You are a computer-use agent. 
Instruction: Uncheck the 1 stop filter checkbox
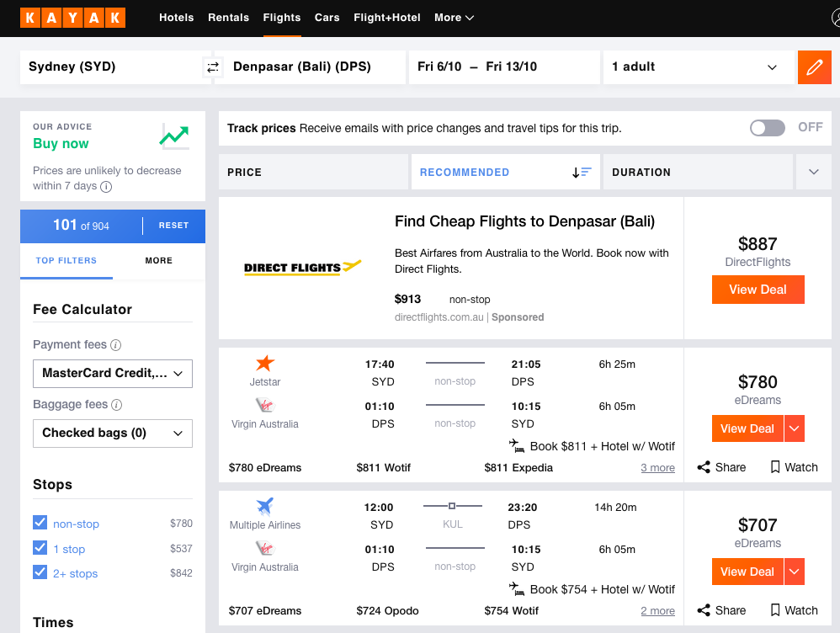click(40, 548)
